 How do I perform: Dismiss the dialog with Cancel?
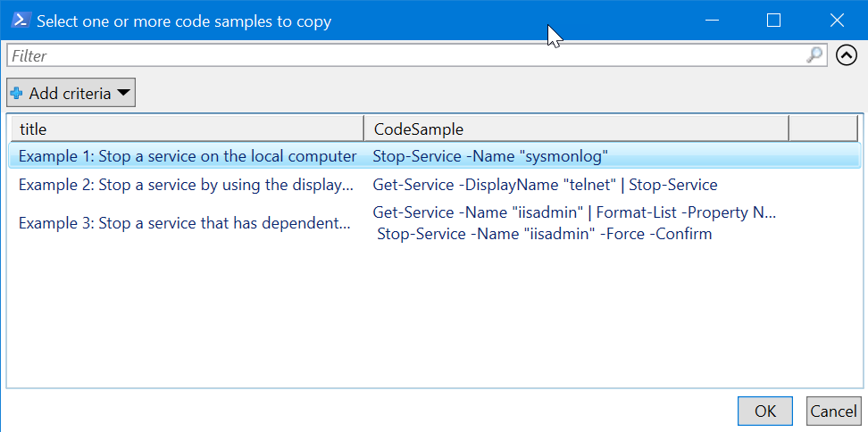coord(834,411)
